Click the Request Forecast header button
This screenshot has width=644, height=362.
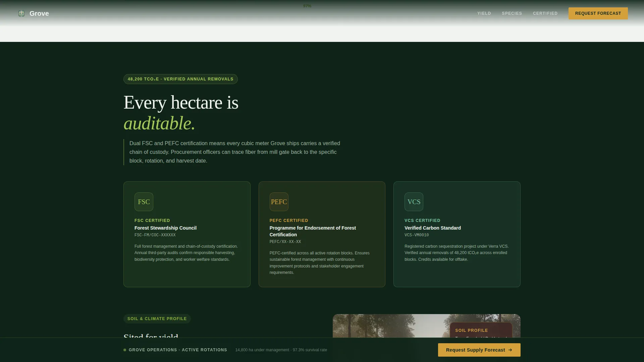tap(598, 13)
